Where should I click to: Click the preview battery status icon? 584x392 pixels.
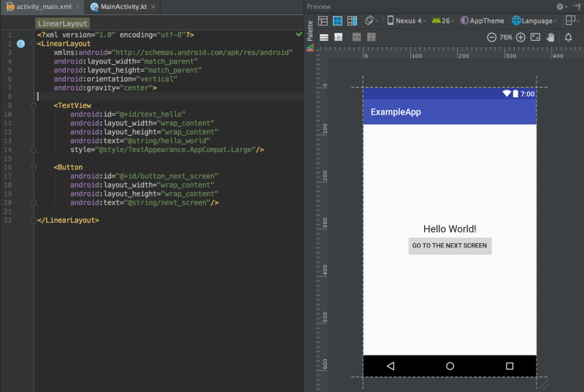click(515, 94)
